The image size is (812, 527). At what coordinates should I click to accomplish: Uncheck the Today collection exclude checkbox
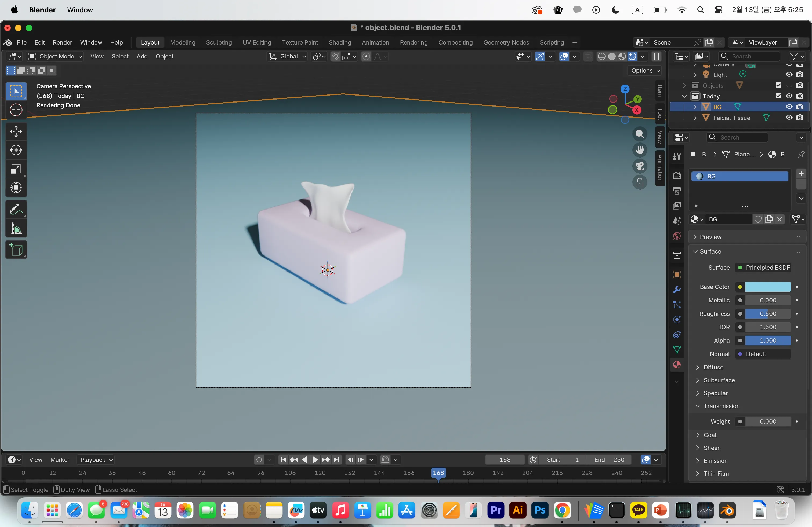pos(778,96)
